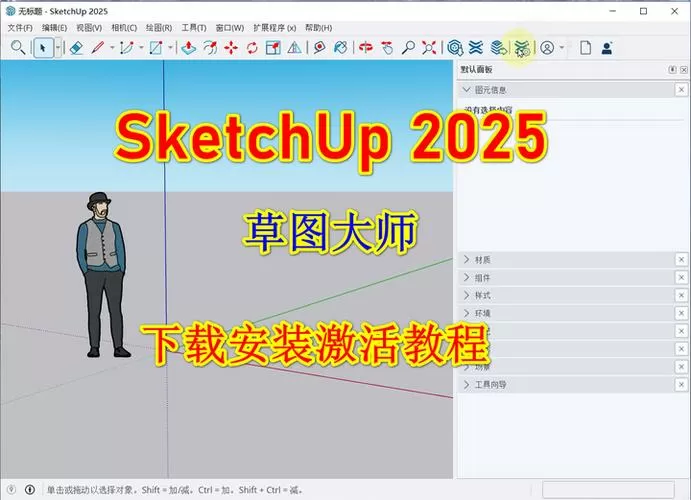Click the user account circle icon
Image resolution: width=691 pixels, height=500 pixels.
pos(547,48)
